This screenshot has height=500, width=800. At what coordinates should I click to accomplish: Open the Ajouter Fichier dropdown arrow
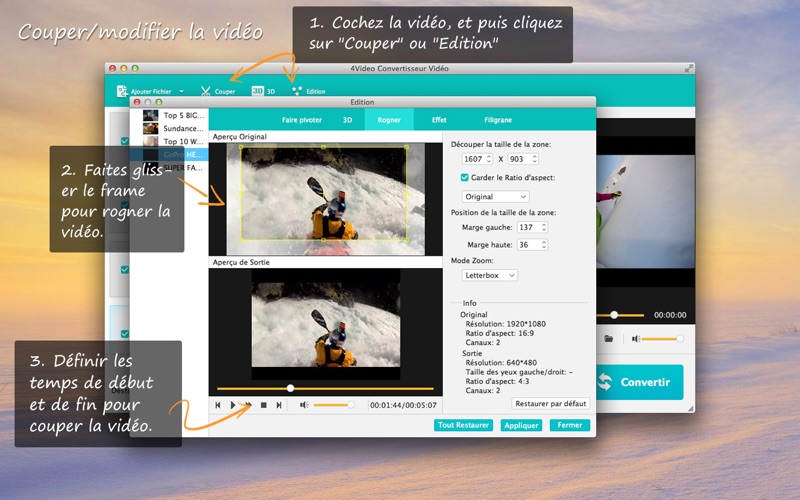pos(181,92)
